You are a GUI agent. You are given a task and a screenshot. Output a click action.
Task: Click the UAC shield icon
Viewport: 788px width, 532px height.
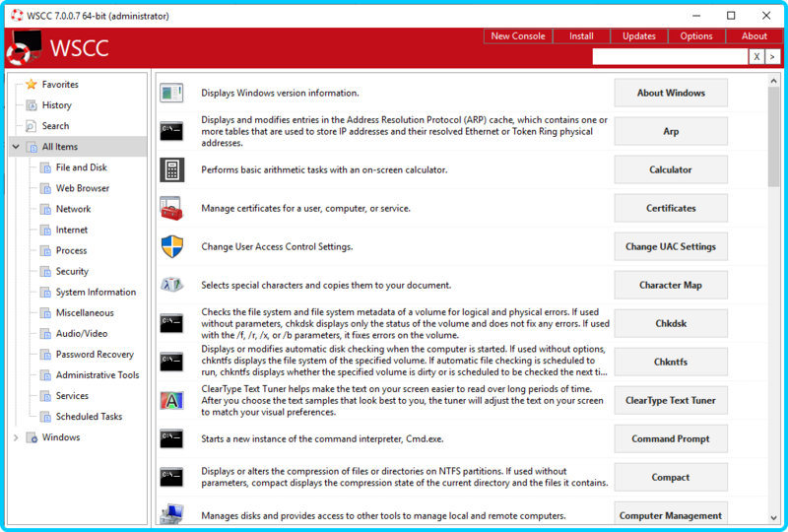(171, 247)
